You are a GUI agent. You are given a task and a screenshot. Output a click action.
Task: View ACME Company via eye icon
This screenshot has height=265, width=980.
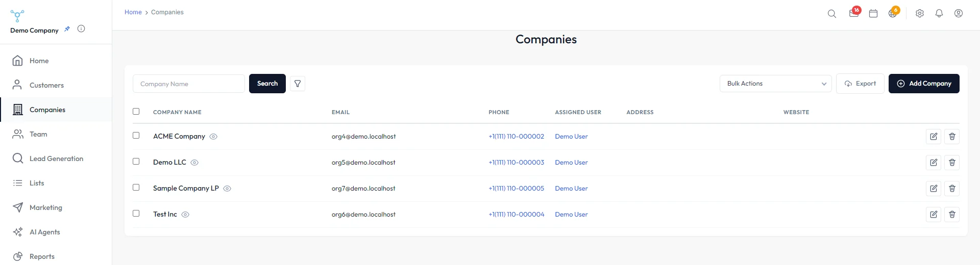click(x=213, y=137)
